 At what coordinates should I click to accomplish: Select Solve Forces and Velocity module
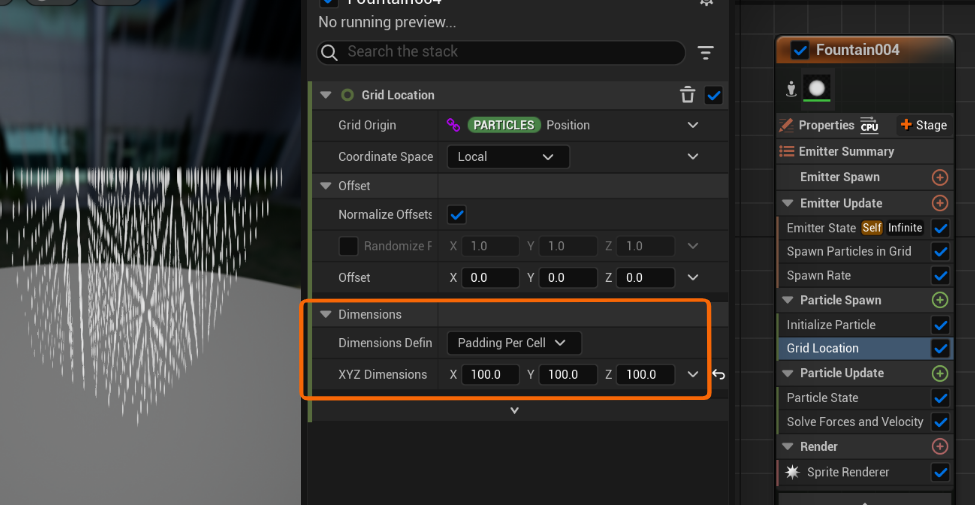pyautogui.click(x=855, y=422)
